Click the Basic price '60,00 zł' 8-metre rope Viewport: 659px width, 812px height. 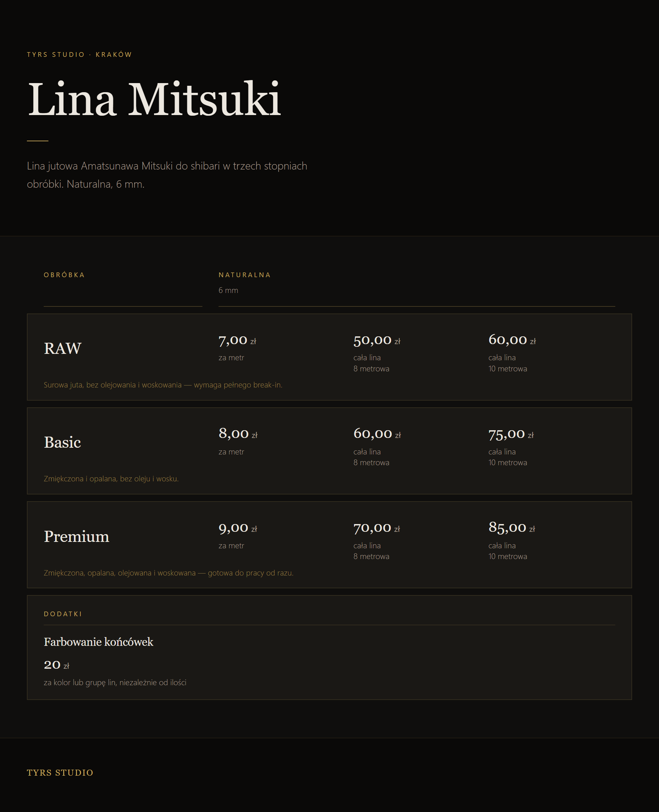pos(377,434)
